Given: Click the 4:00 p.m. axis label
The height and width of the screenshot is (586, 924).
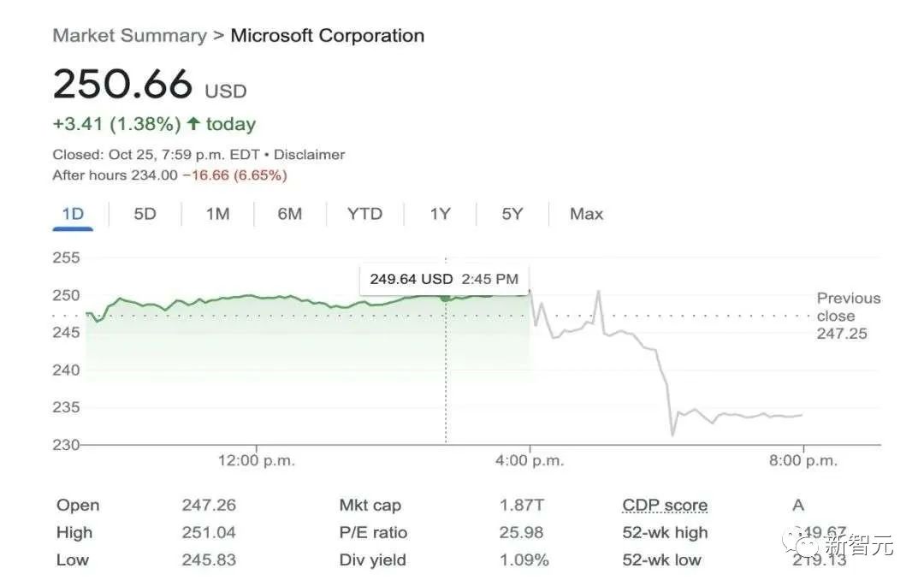Looking at the screenshot, I should 530,461.
